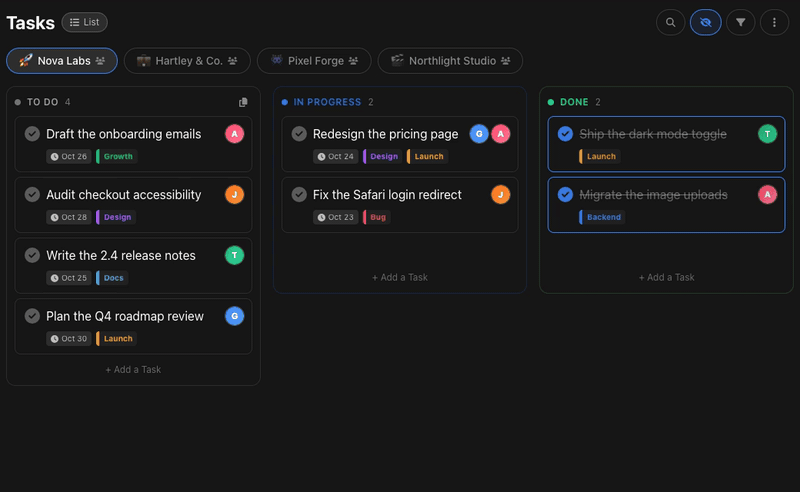
Task: Open Migrate the image uploads title
Action: point(654,194)
